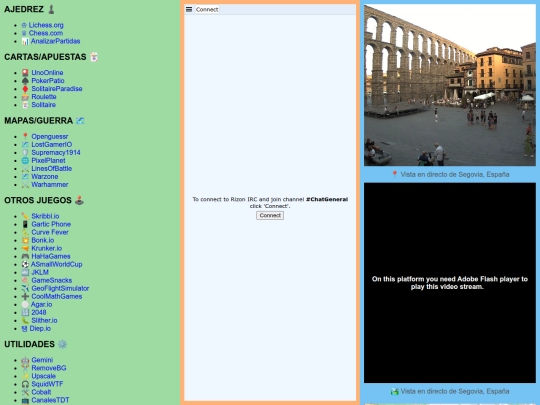The height and width of the screenshot is (405, 540).
Task: Click the Connect button to join #ChatGeneral
Action: tap(270, 215)
